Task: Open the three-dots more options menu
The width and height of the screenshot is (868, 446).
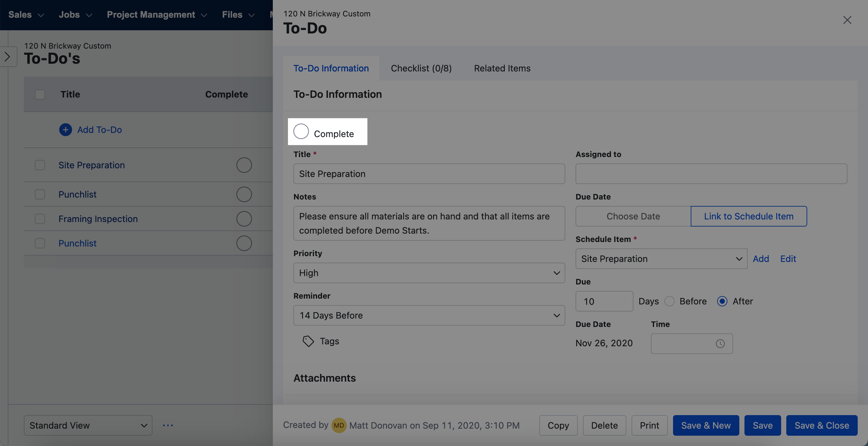Action: pos(168,425)
